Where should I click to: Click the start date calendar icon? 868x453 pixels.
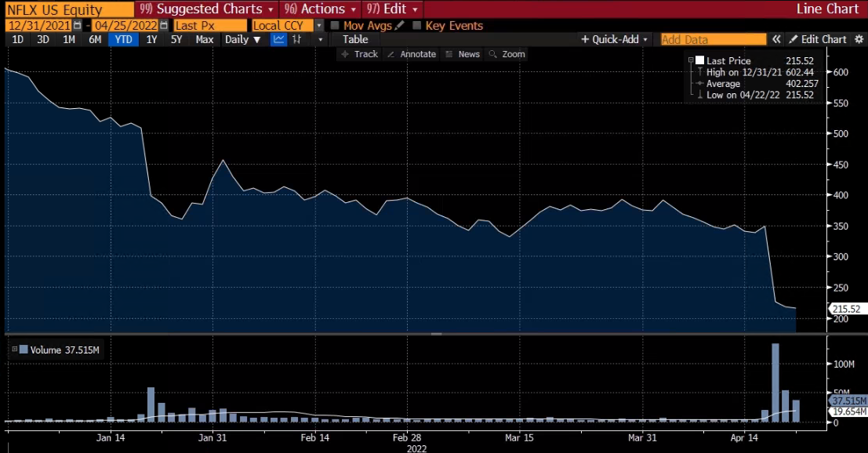pyautogui.click(x=76, y=25)
